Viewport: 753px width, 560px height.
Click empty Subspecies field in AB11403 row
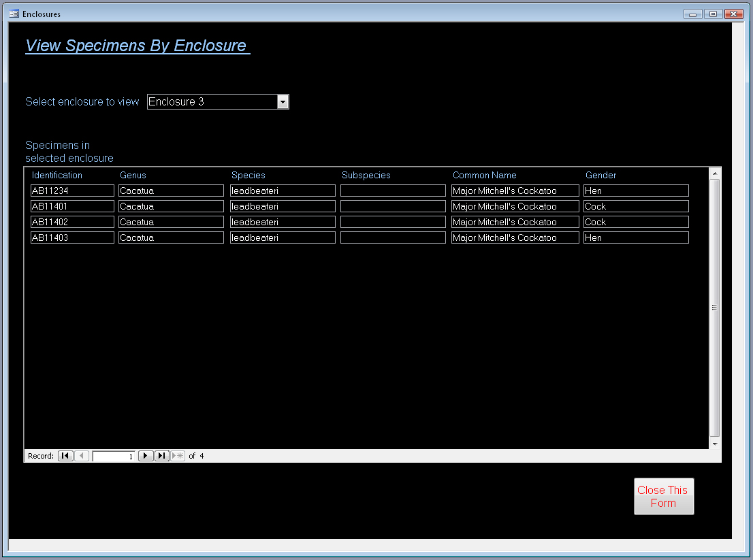click(393, 237)
